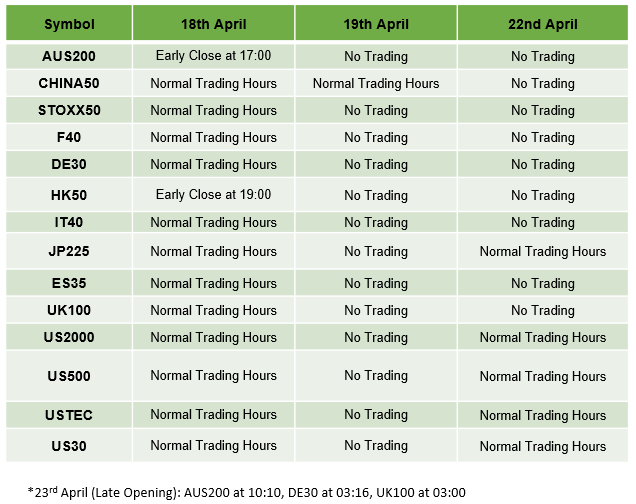
Task: Click CHINA50 19th April Normal Trading Hours
Action: [376, 83]
